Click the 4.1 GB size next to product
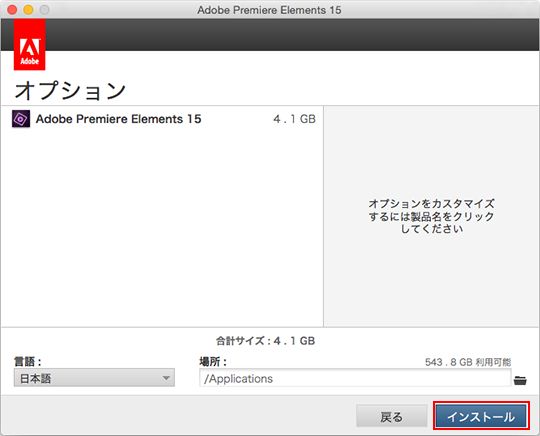540x436 pixels. click(294, 119)
